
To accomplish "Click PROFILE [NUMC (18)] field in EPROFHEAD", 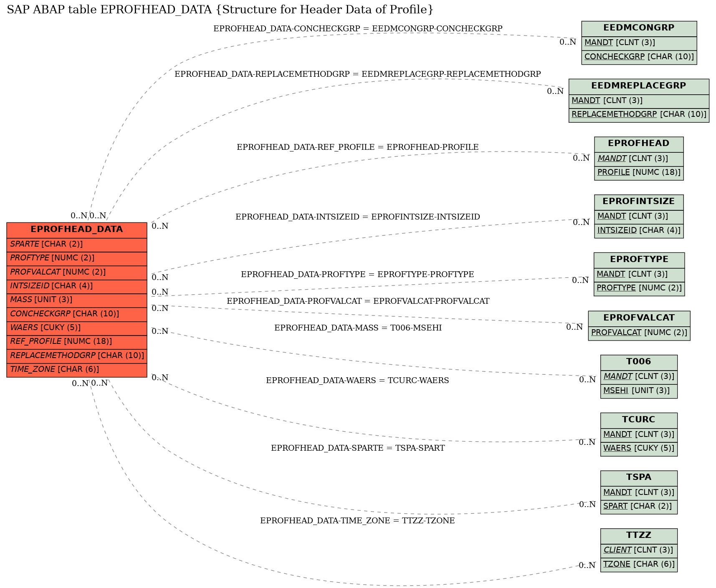I will (x=639, y=173).
